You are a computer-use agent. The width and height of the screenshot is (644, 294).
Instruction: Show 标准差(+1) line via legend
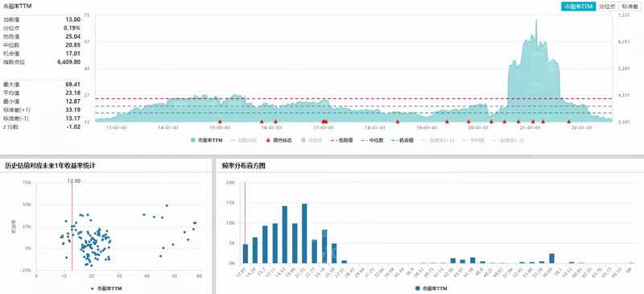pos(438,140)
